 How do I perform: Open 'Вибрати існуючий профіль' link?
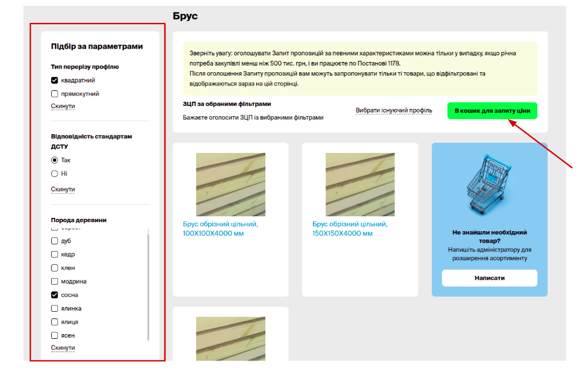[x=394, y=111]
